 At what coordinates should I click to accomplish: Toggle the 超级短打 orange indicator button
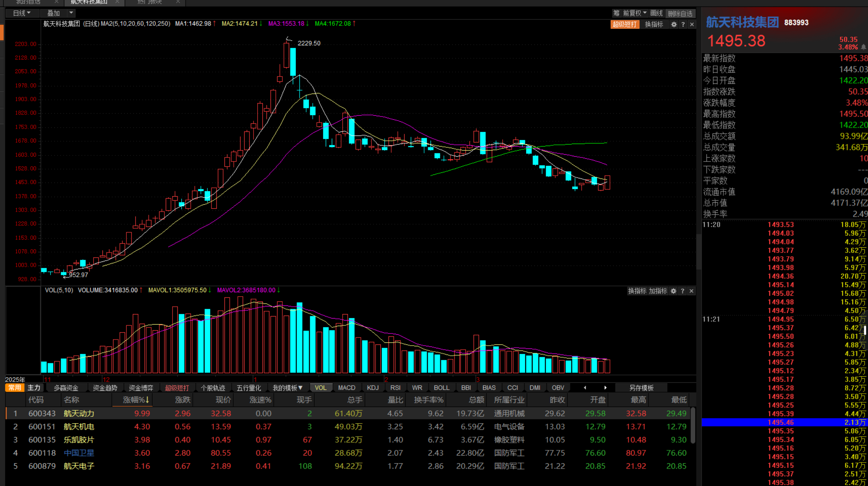pos(624,25)
